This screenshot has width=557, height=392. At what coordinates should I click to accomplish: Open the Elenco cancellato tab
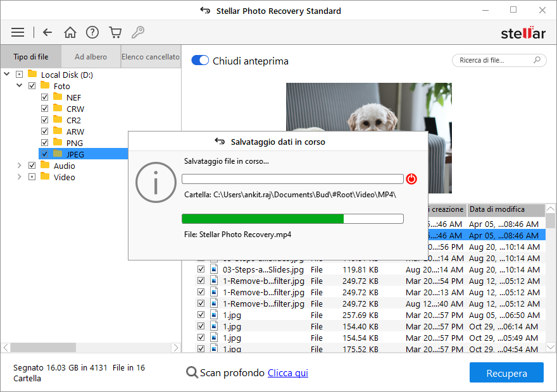point(151,56)
